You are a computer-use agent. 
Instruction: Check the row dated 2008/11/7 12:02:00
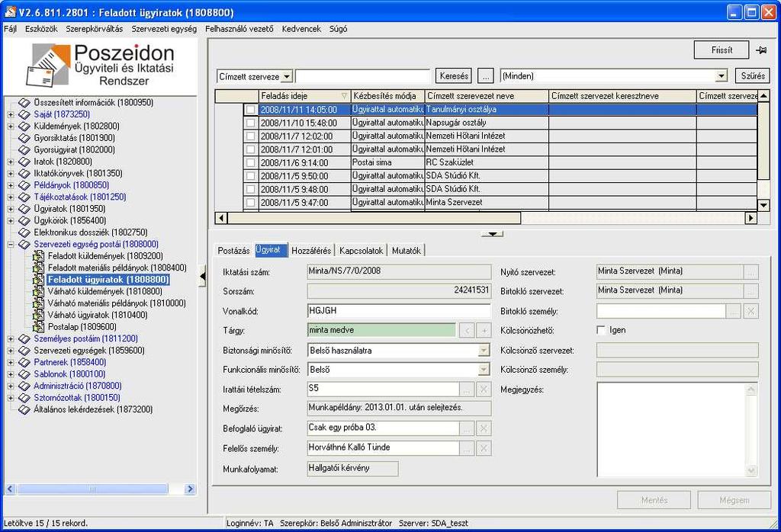click(x=250, y=136)
